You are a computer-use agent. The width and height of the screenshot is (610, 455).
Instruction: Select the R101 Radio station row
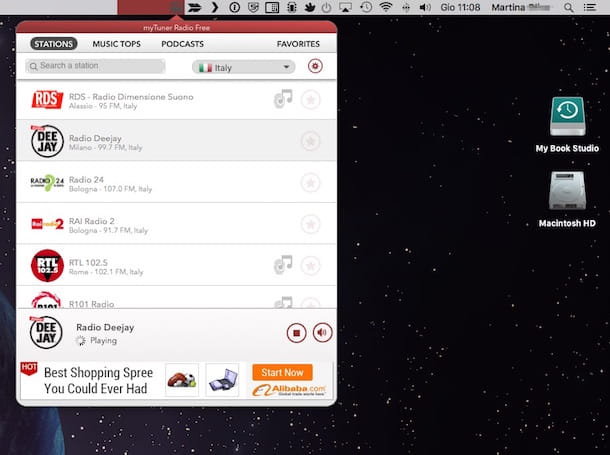(176, 298)
